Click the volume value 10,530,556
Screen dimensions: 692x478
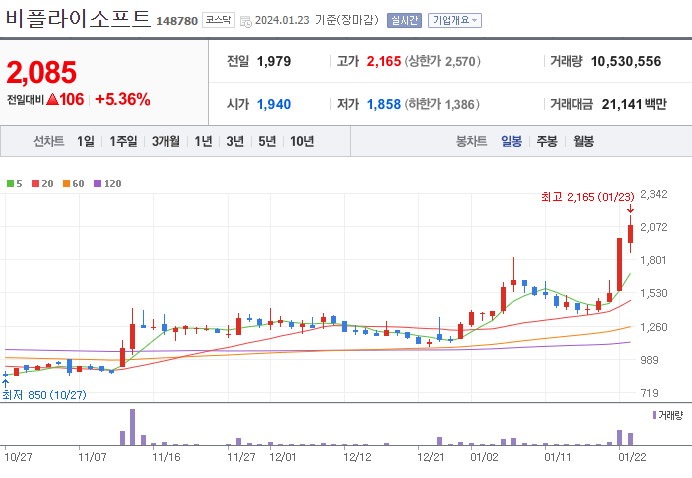[626, 61]
